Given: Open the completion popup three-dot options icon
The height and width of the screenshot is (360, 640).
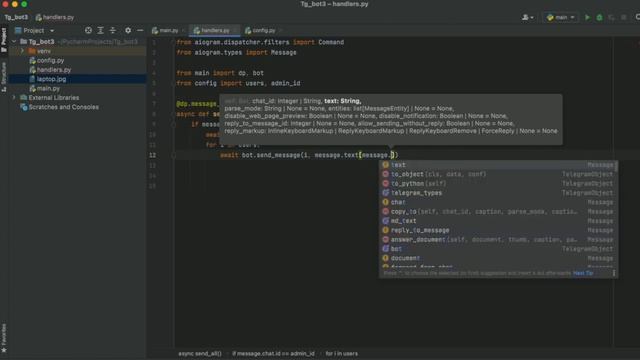Looking at the screenshot, I should click(x=613, y=273).
